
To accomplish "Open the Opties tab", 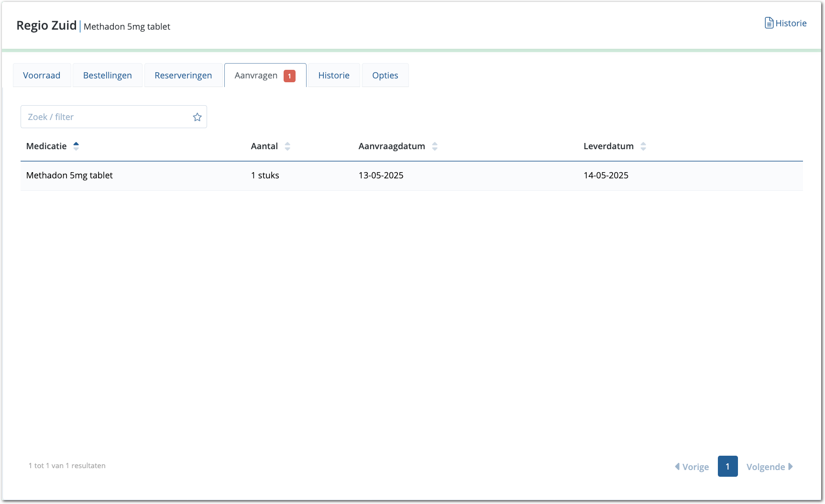I will click(x=385, y=76).
